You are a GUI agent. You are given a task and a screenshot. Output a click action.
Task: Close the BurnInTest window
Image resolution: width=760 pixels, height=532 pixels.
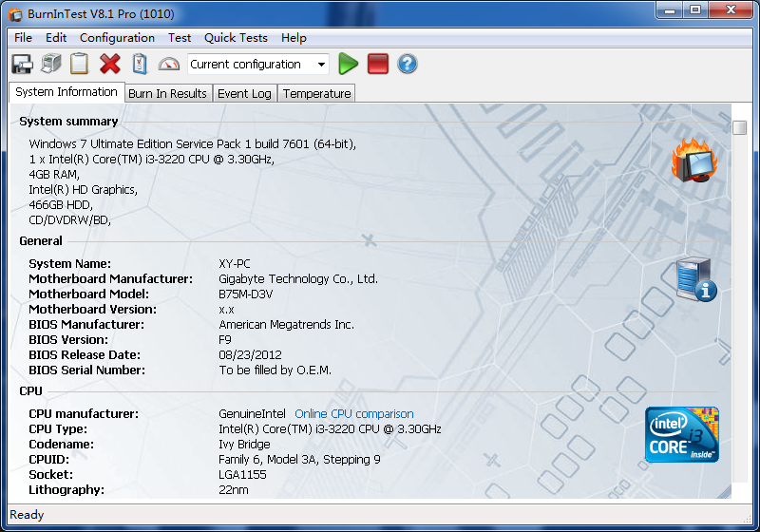[731, 10]
